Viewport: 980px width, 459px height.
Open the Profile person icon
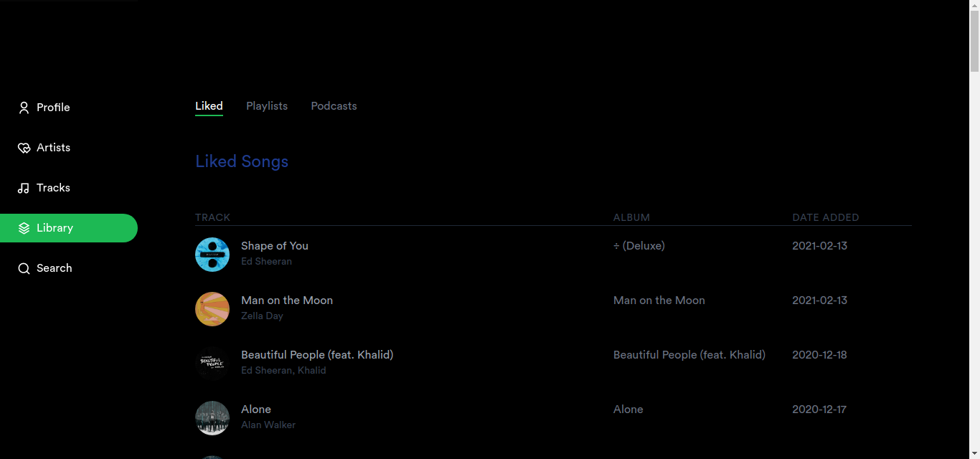(x=24, y=108)
